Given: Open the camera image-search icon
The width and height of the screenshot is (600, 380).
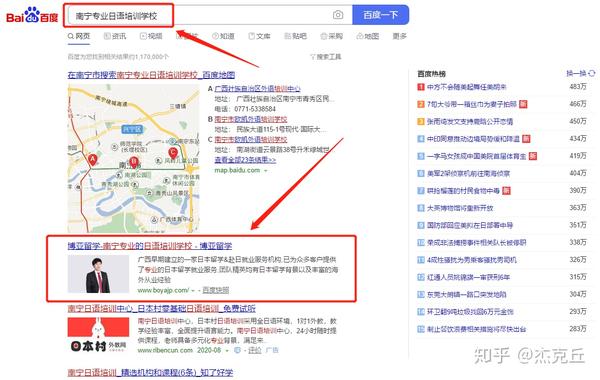Looking at the screenshot, I should [x=338, y=15].
